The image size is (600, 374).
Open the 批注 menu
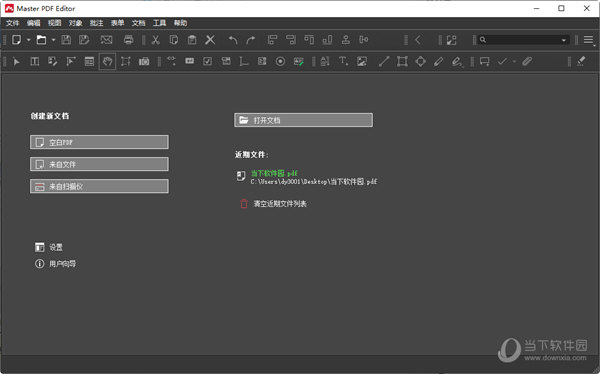point(96,23)
